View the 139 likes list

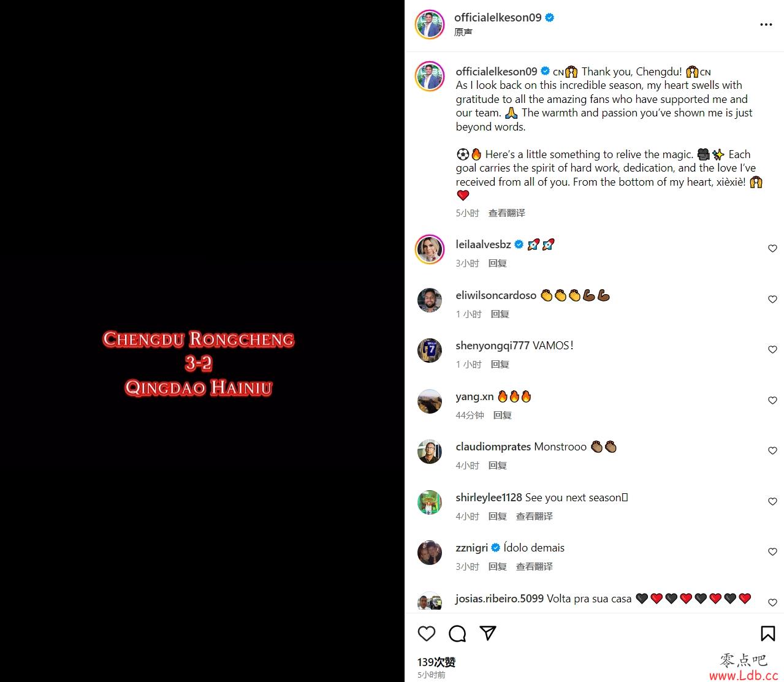click(436, 662)
